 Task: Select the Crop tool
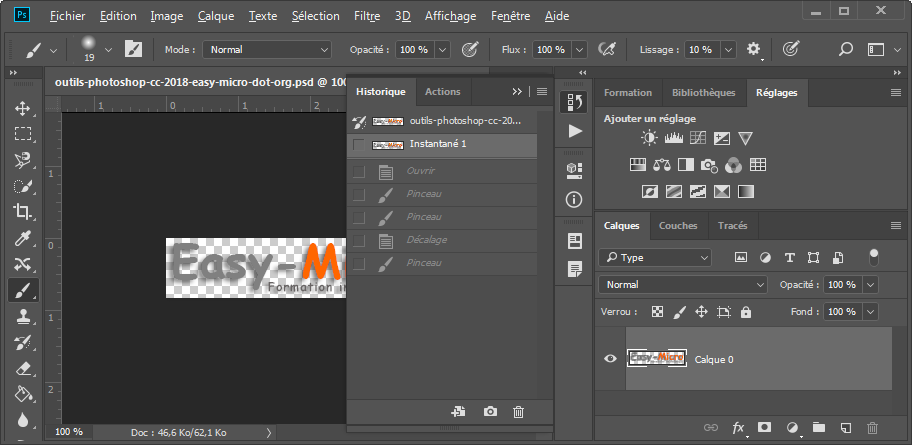pyautogui.click(x=23, y=212)
